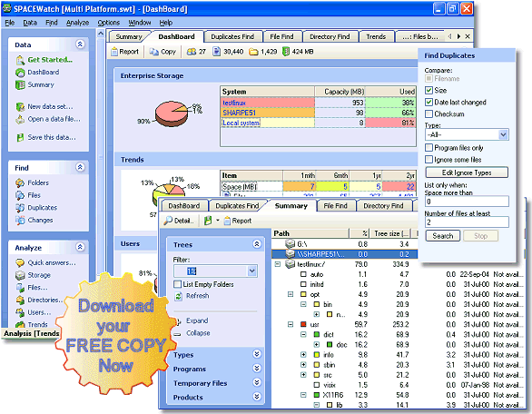Expand the Types panel chevron

[x=257, y=354]
